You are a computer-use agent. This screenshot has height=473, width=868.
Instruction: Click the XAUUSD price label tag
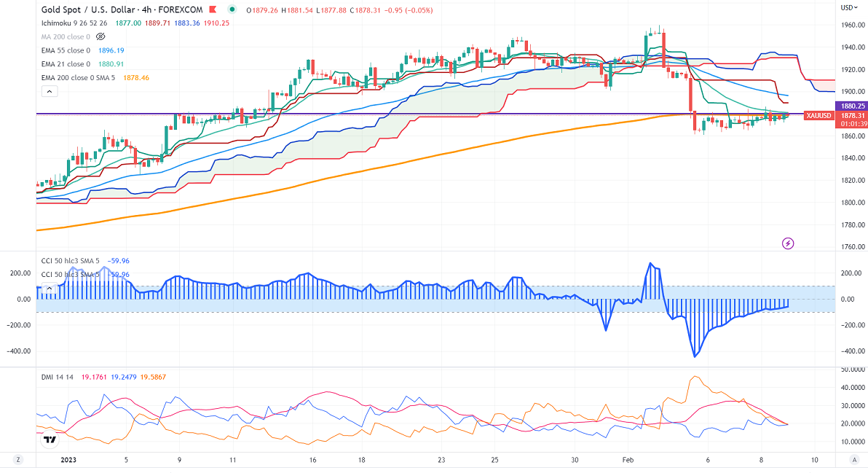tap(818, 115)
